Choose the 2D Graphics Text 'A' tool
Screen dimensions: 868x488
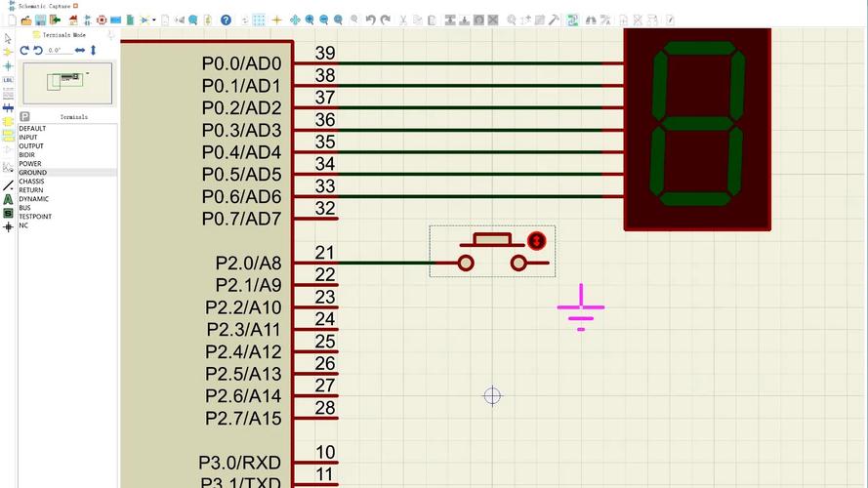pyautogui.click(x=8, y=200)
